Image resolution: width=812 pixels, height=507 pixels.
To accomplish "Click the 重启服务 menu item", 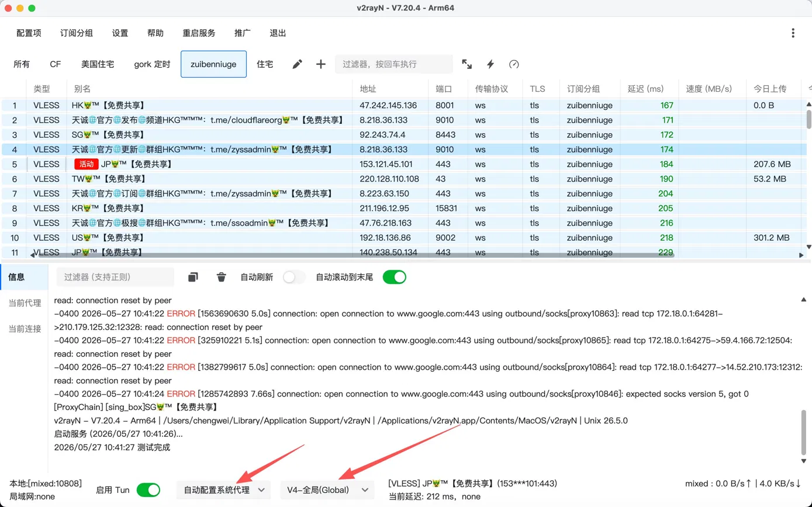I will click(199, 33).
